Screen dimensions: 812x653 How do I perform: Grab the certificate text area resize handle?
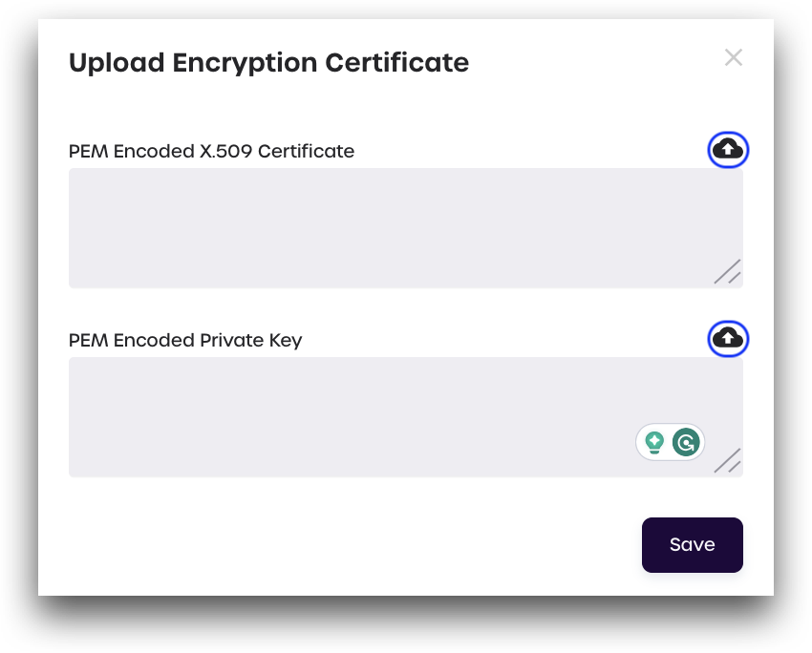(x=728, y=272)
